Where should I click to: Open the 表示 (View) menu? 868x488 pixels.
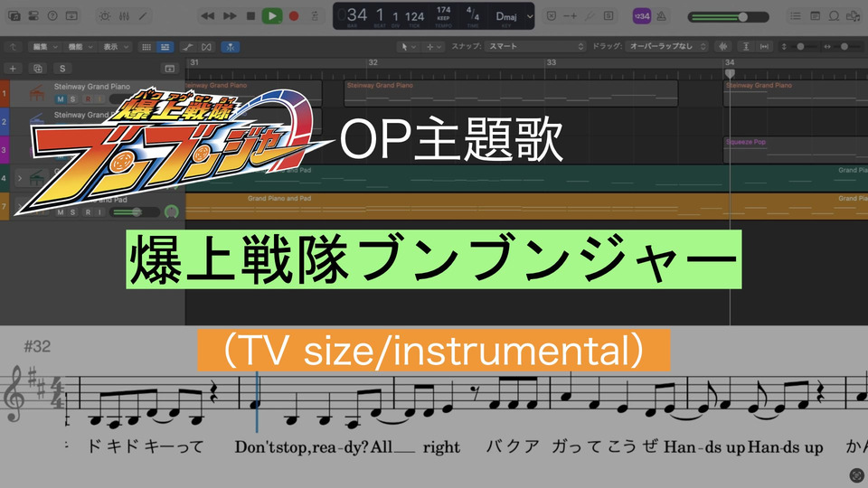115,47
